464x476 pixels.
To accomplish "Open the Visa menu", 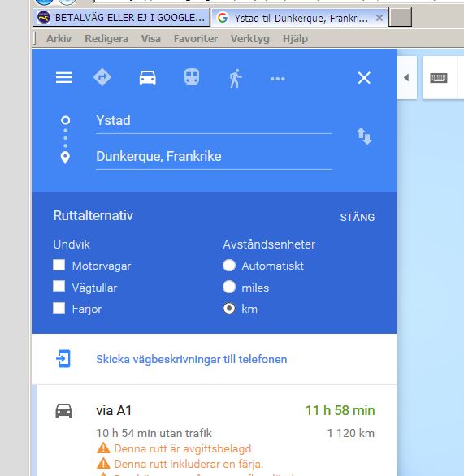I will coord(151,39).
